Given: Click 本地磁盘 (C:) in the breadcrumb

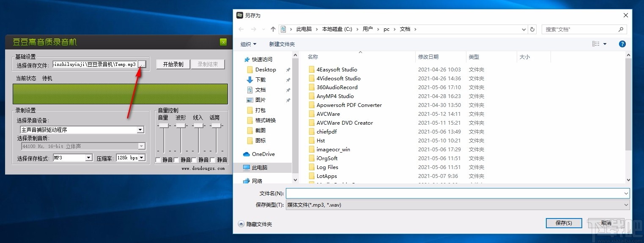Looking at the screenshot, I should tap(337, 29).
